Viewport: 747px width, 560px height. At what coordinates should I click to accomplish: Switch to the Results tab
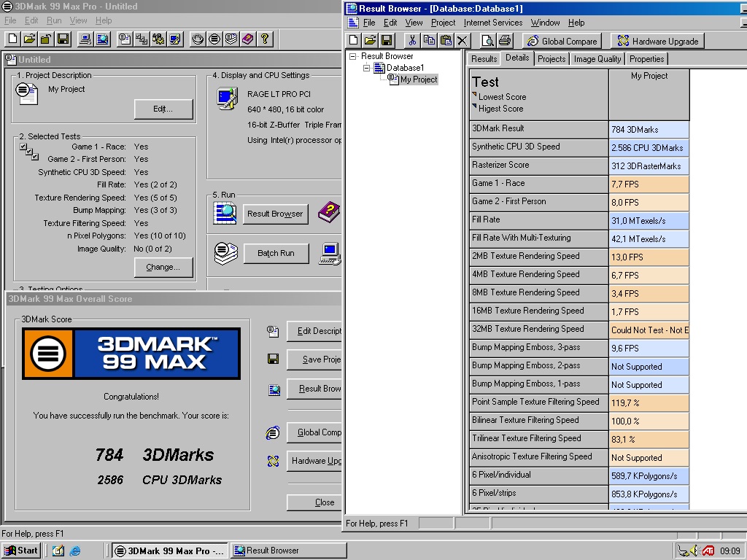[x=484, y=59]
